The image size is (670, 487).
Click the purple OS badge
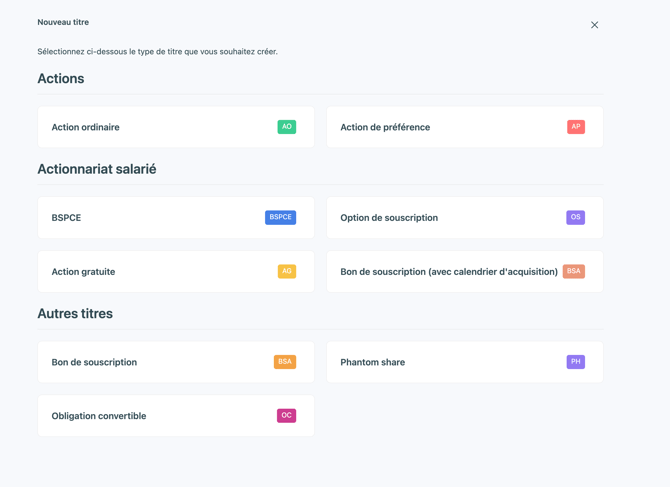pyautogui.click(x=576, y=217)
